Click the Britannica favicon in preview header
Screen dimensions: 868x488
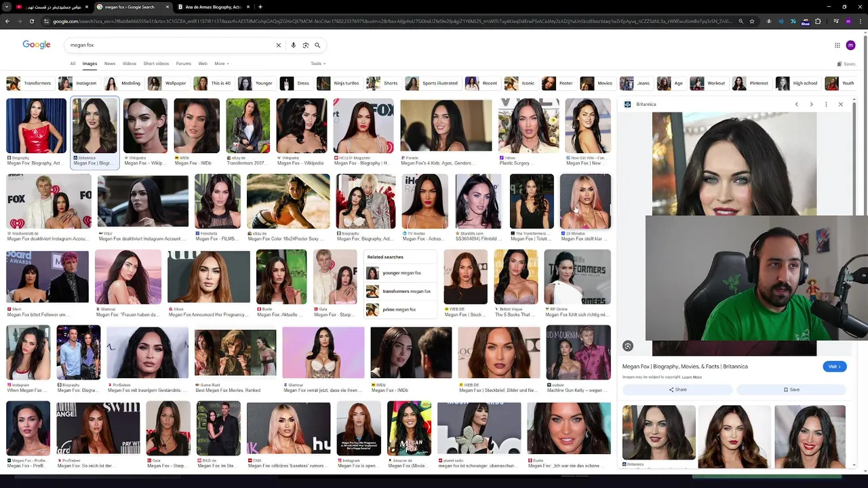(x=628, y=104)
